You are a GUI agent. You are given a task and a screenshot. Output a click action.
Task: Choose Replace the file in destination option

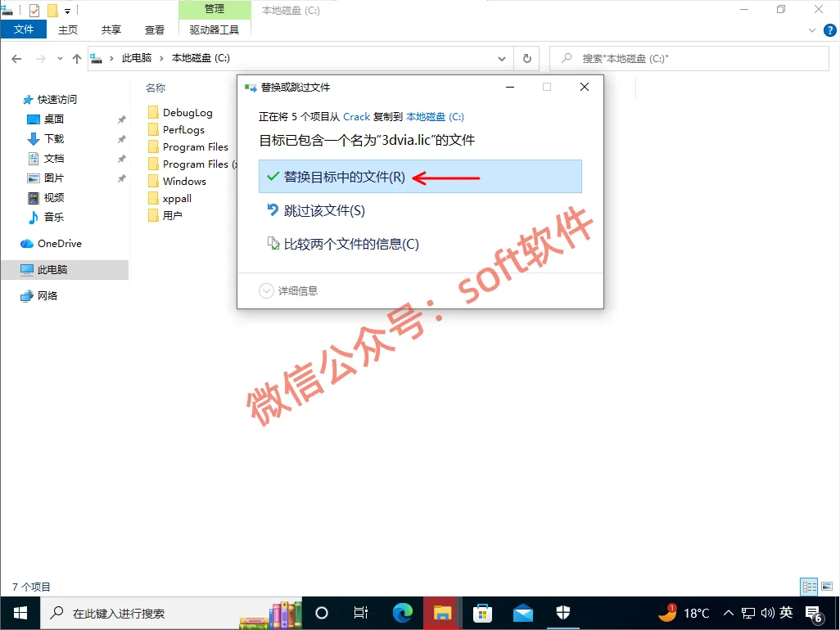click(420, 177)
